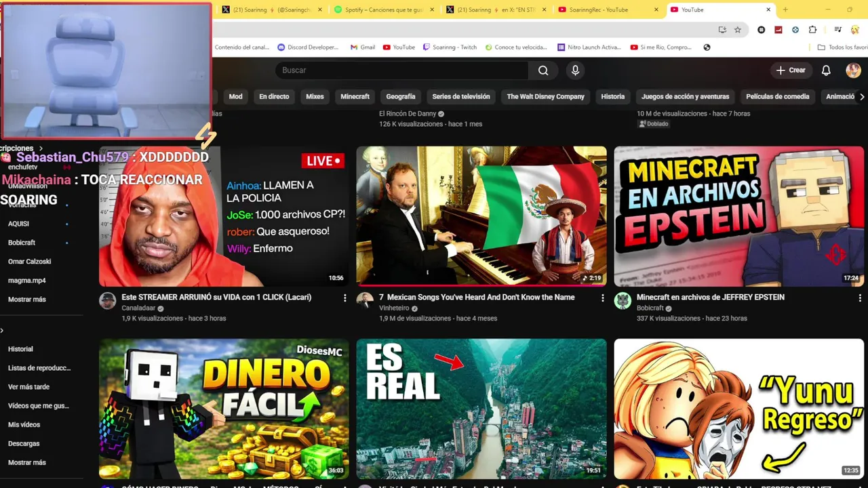868x488 pixels.
Task: Open the Canaladaar channel name link
Action: coord(139,308)
